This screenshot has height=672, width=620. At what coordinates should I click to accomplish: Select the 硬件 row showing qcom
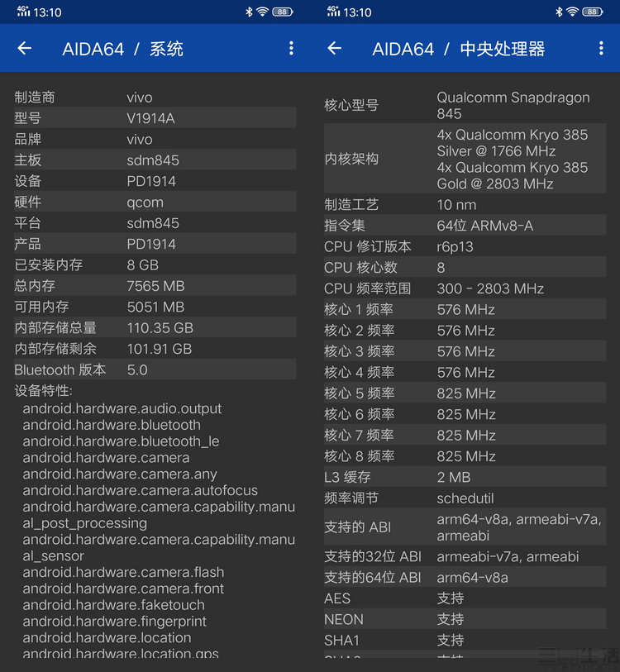click(x=155, y=202)
